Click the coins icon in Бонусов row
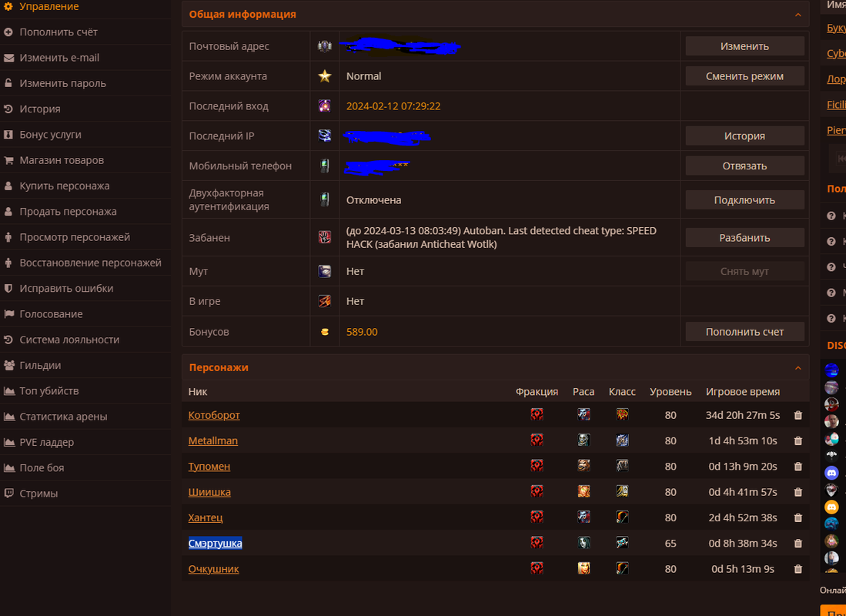Image resolution: width=846 pixels, height=616 pixels. [x=324, y=331]
